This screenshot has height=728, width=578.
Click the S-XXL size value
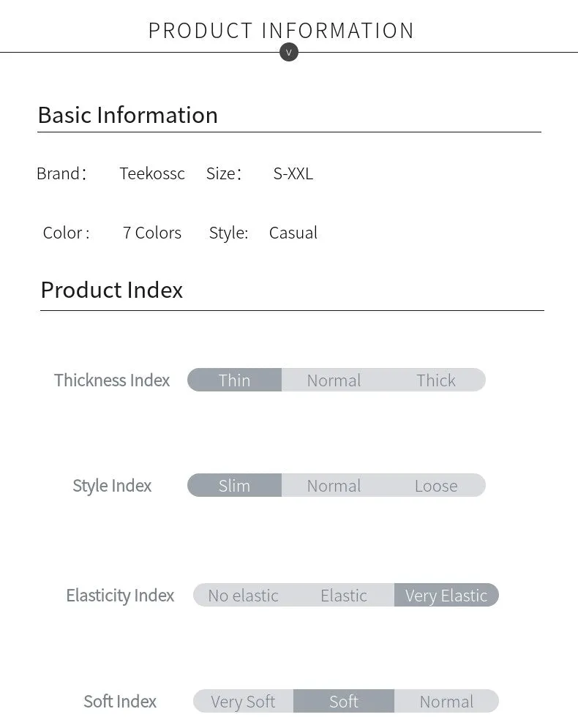tap(293, 173)
